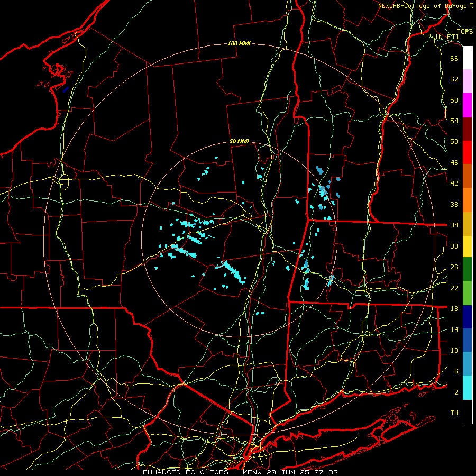Click the black TH threshold swatch
The image size is (476, 476).
pyautogui.click(x=467, y=411)
